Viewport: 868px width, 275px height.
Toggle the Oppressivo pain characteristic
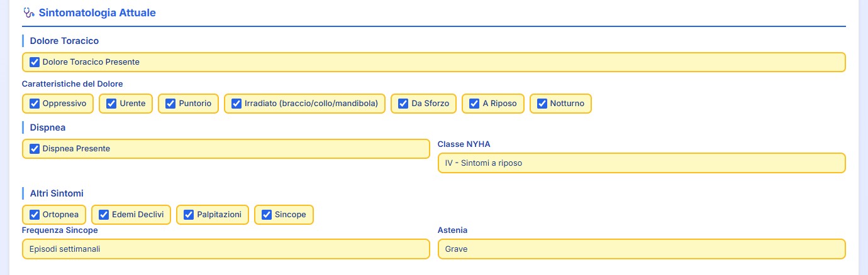[35, 104]
